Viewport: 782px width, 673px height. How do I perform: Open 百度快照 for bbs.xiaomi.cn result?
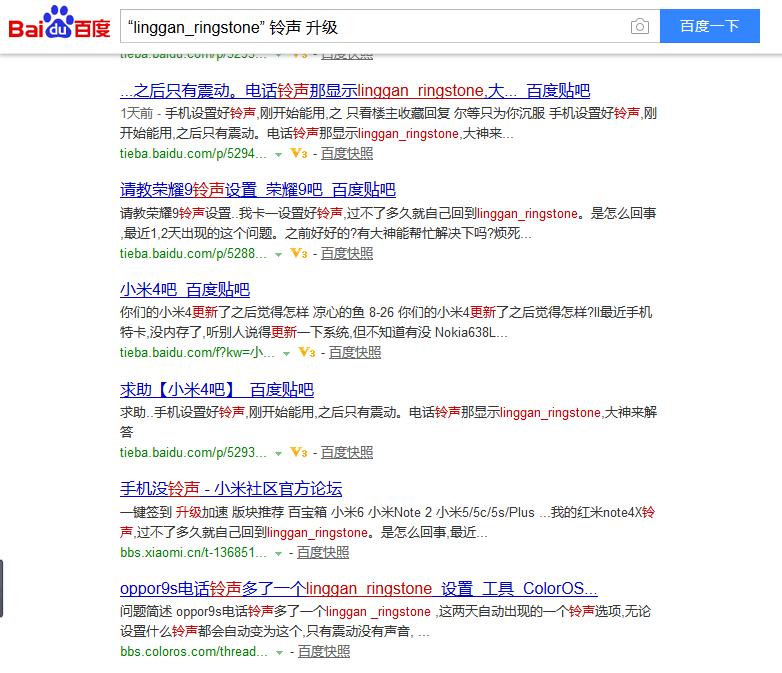323,552
